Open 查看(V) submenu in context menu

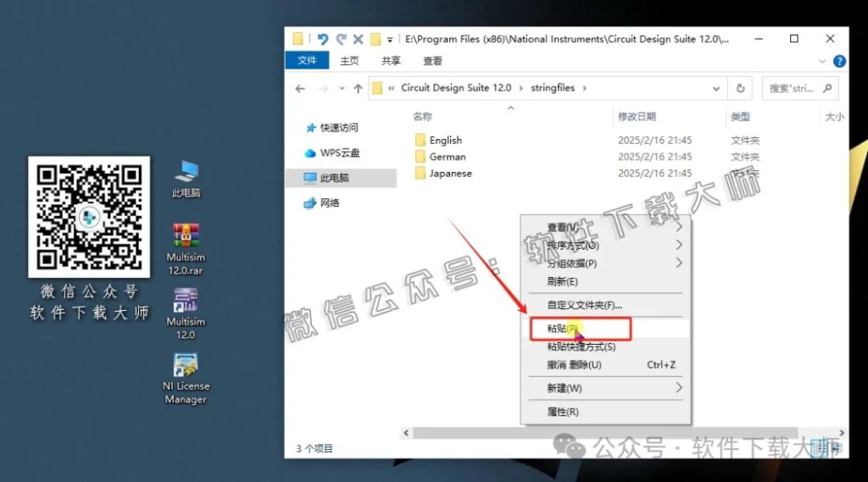click(x=605, y=227)
